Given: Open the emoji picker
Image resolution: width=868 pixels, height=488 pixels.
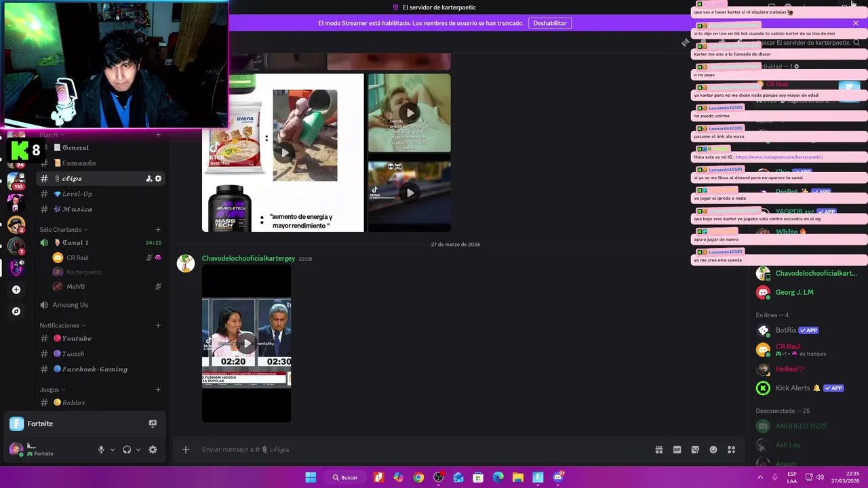Looking at the screenshot, I should tap(713, 449).
